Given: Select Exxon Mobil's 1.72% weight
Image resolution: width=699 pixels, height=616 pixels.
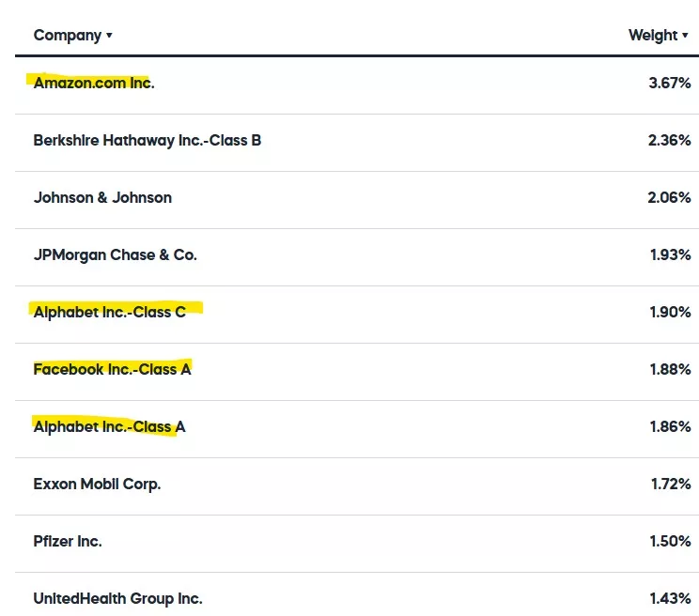Looking at the screenshot, I should tap(670, 484).
